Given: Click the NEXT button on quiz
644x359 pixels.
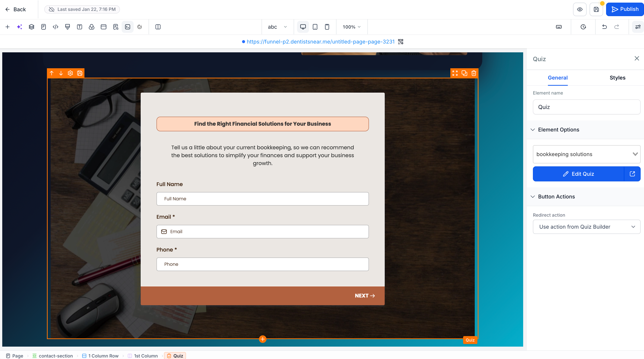Looking at the screenshot, I should coord(365,296).
